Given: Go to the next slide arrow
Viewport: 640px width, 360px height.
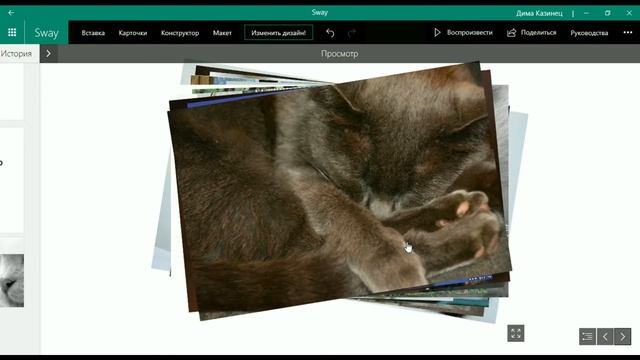Looking at the screenshot, I should pyautogui.click(x=622, y=337).
